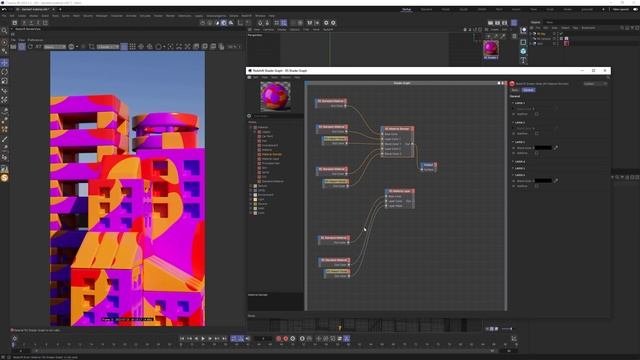The height and width of the screenshot is (360, 640).
Task: Expand the Layer 5 section
Action: click(x=513, y=168)
